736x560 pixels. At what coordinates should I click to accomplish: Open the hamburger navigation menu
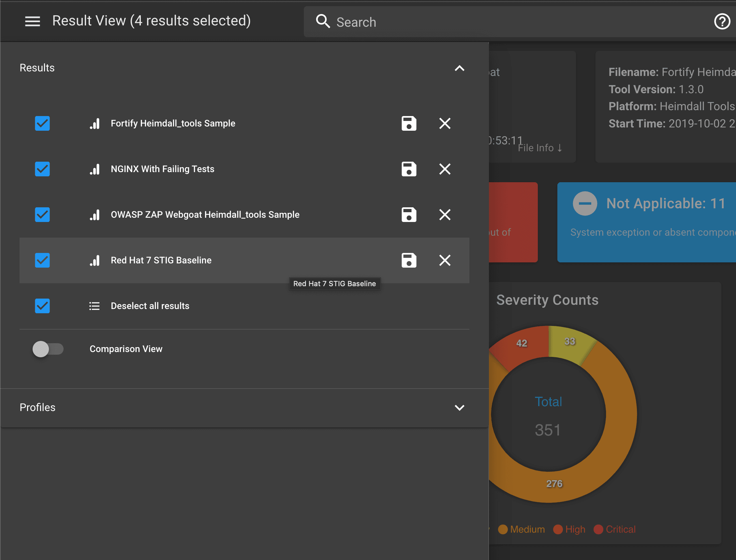[x=32, y=21]
